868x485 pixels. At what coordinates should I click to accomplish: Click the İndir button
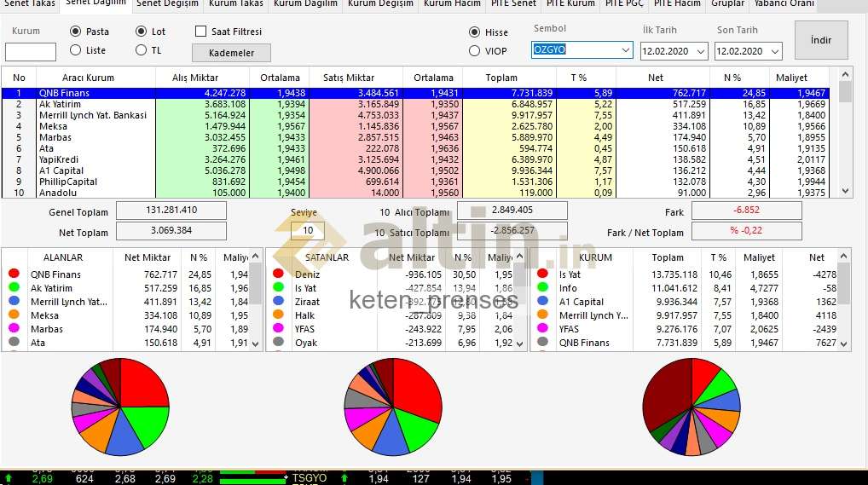(x=821, y=40)
